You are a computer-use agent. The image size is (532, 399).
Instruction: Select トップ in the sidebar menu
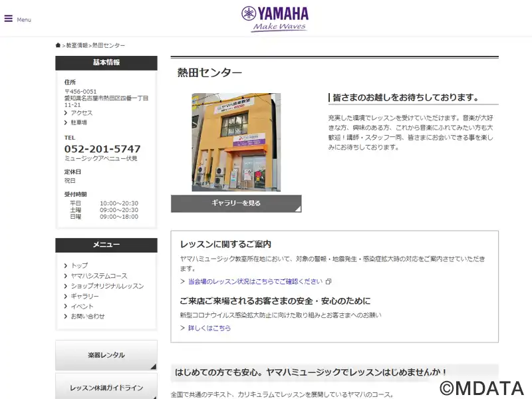[x=79, y=265]
